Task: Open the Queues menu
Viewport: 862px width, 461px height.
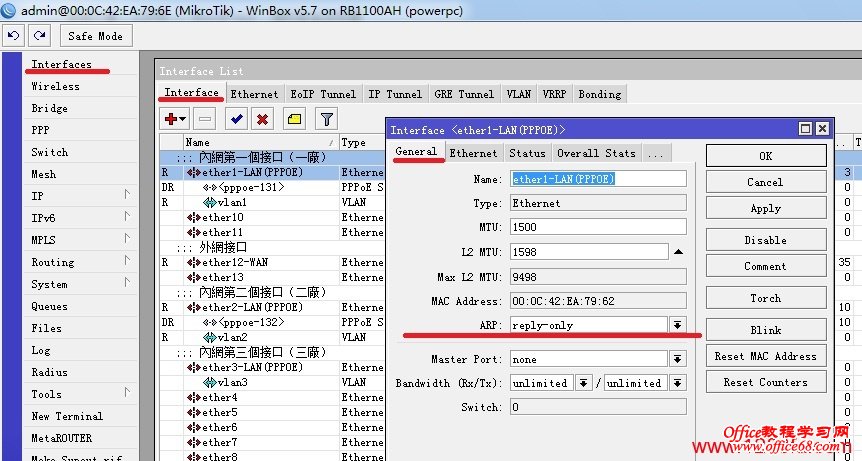Action: coord(49,306)
